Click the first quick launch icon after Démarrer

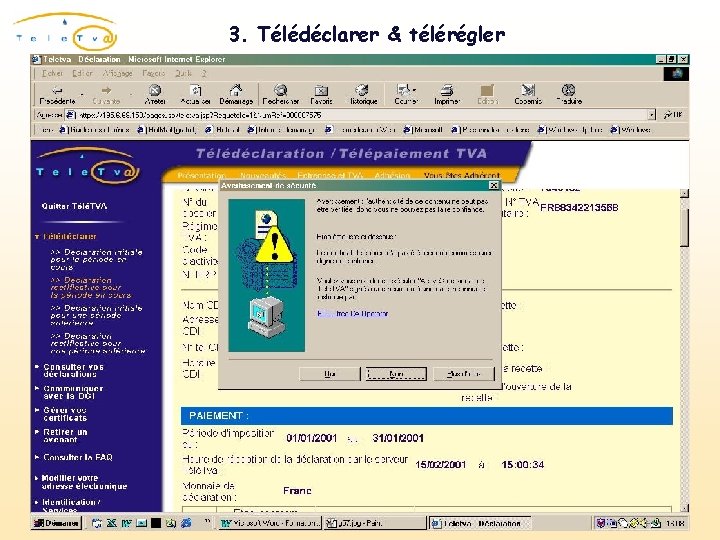(x=96, y=523)
